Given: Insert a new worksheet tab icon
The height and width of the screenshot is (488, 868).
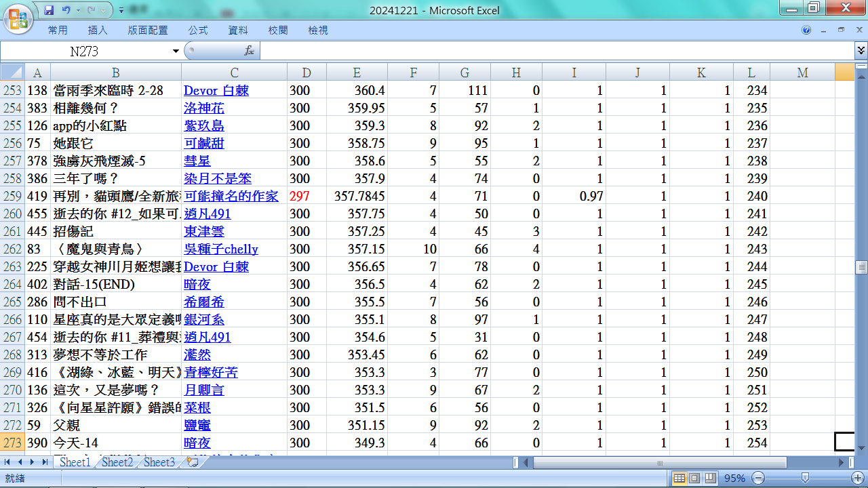Looking at the screenshot, I should [192, 462].
